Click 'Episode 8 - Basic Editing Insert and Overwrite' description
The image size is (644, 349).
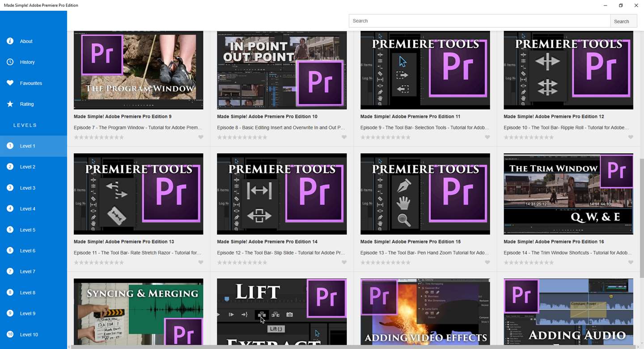click(x=281, y=128)
